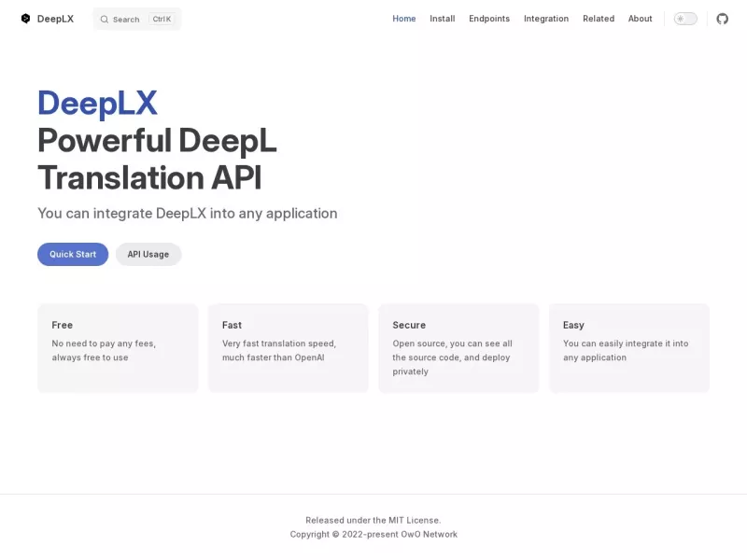Image resolution: width=747 pixels, height=560 pixels.
Task: Click 'Powerful DeepL Translation API' heading
Action: click(157, 159)
